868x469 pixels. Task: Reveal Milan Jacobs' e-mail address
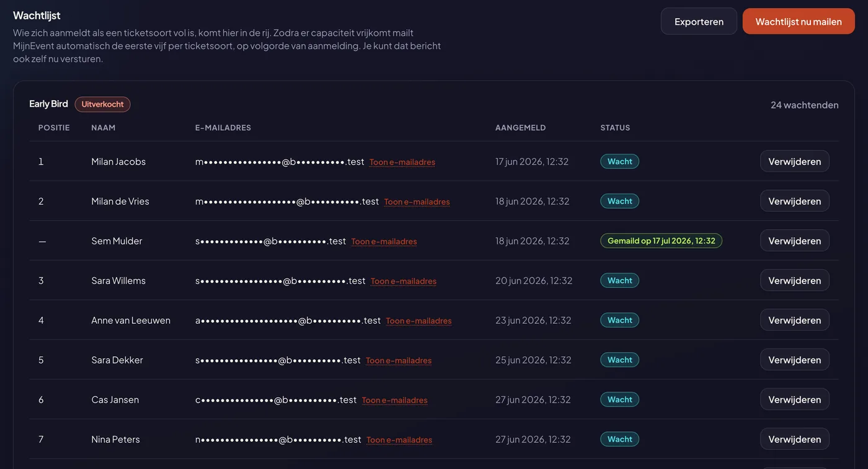402,162
